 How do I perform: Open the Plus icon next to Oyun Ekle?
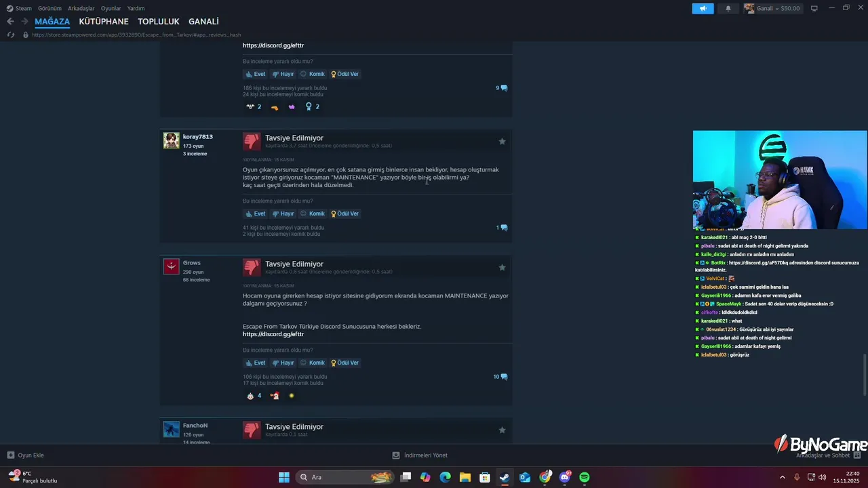(11, 455)
